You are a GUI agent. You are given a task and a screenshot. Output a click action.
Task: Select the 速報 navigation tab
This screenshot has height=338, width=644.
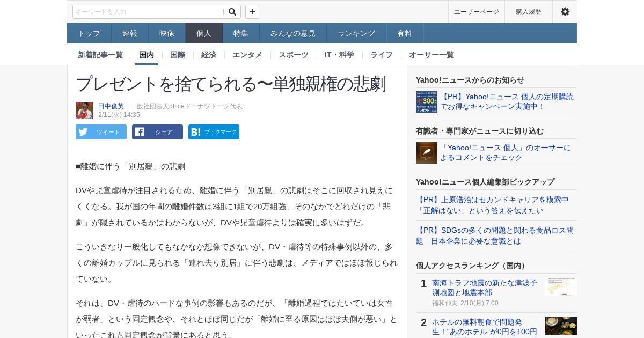tap(130, 33)
